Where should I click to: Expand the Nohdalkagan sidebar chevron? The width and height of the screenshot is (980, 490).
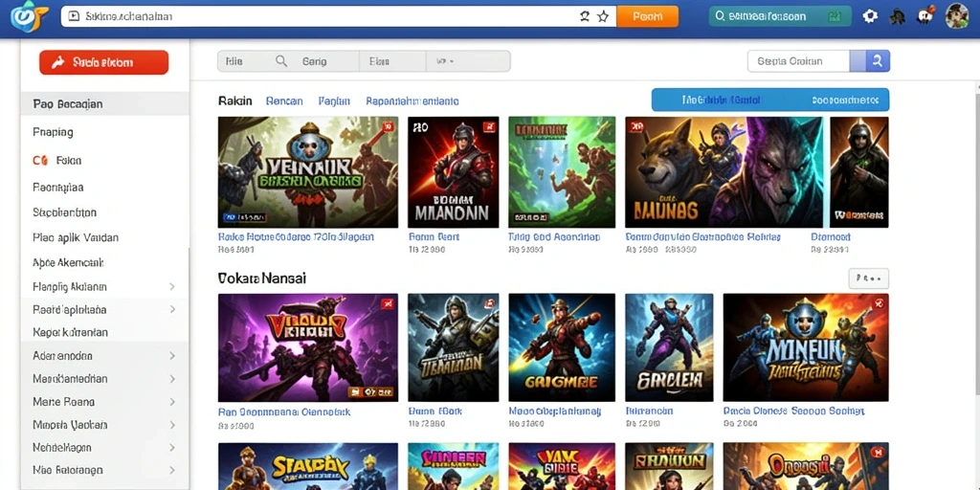click(172, 448)
